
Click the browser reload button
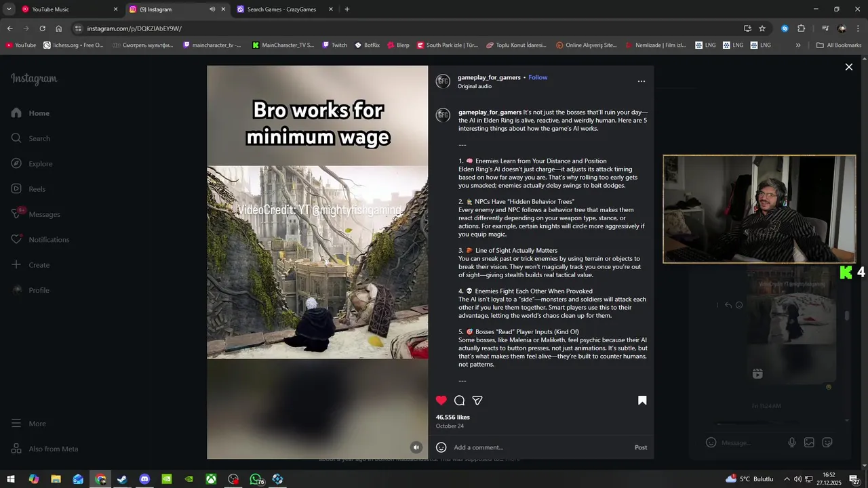(x=42, y=28)
